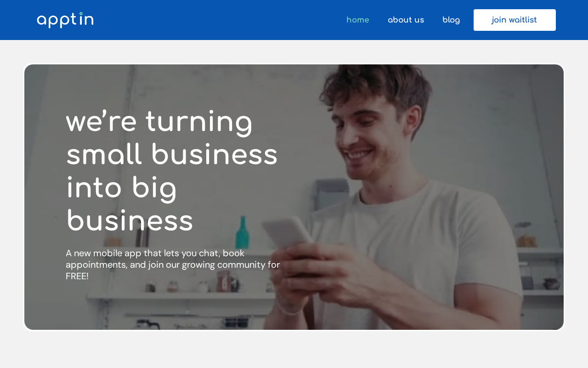Open the blog link in the navigation
The height and width of the screenshot is (368, 588).
(x=451, y=20)
